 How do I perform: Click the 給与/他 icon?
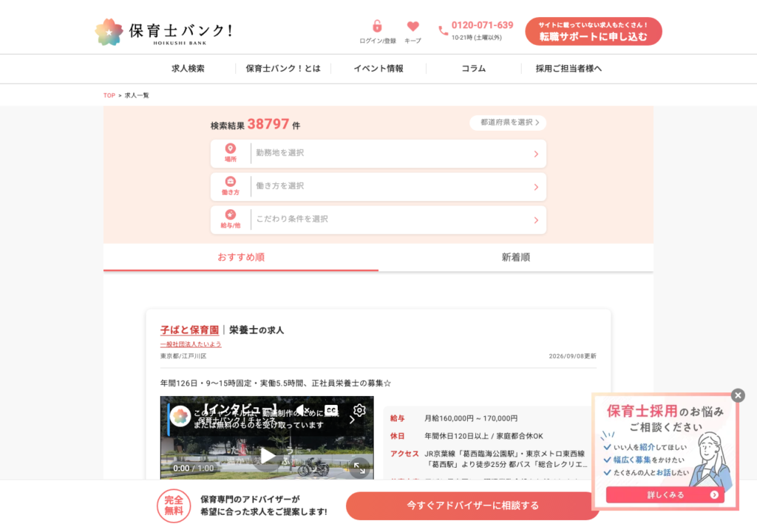coord(231,214)
